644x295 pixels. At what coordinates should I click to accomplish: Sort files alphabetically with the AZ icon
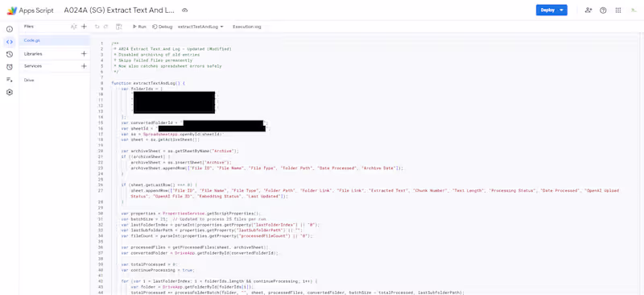(73, 27)
